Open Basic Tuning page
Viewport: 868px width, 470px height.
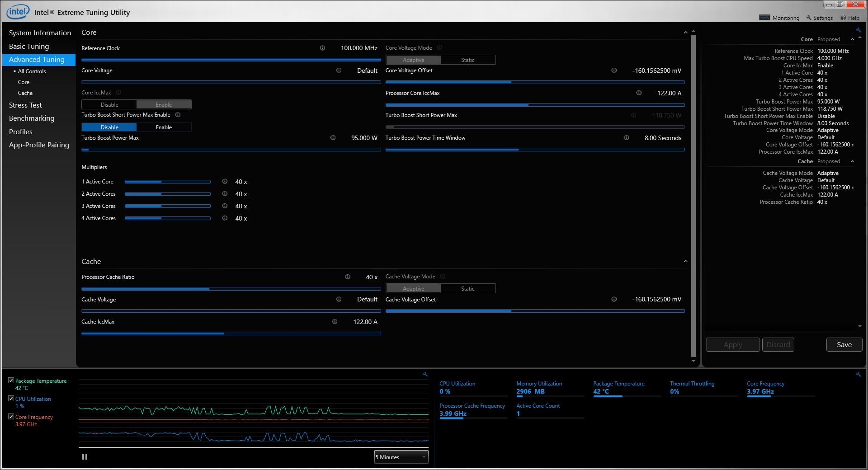[x=29, y=47]
